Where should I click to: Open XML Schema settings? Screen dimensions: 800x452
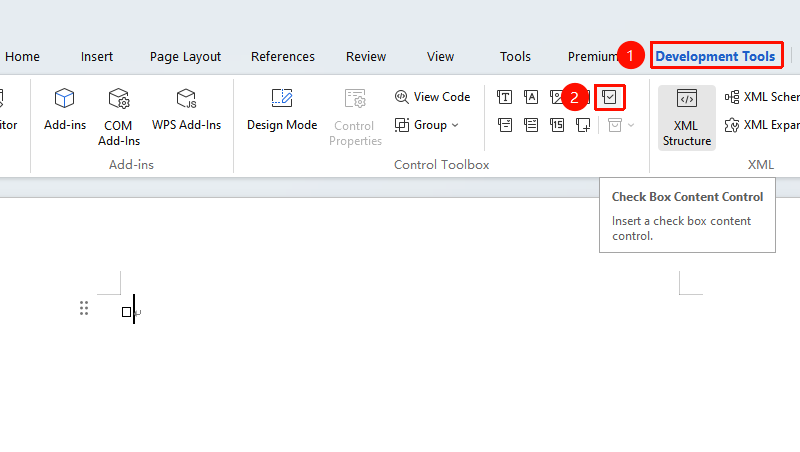click(761, 97)
